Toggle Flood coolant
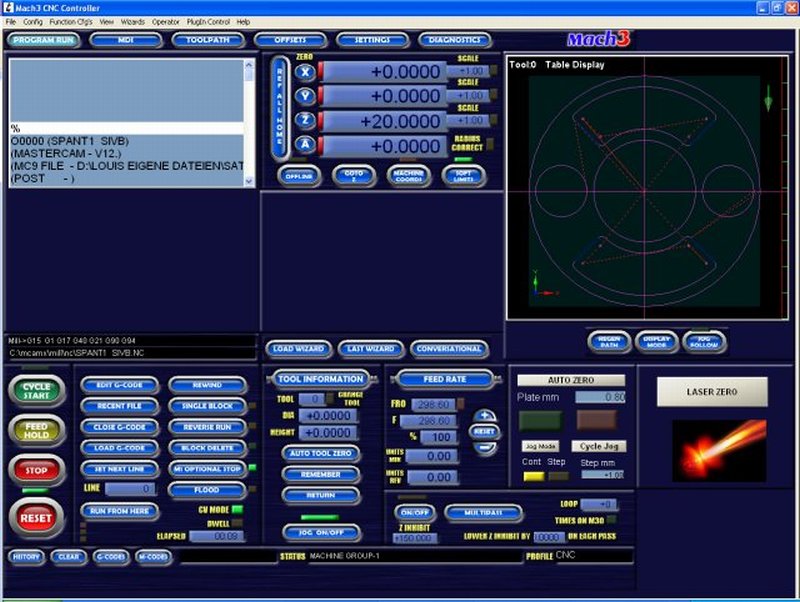This screenshot has height=602, width=800. [207, 490]
